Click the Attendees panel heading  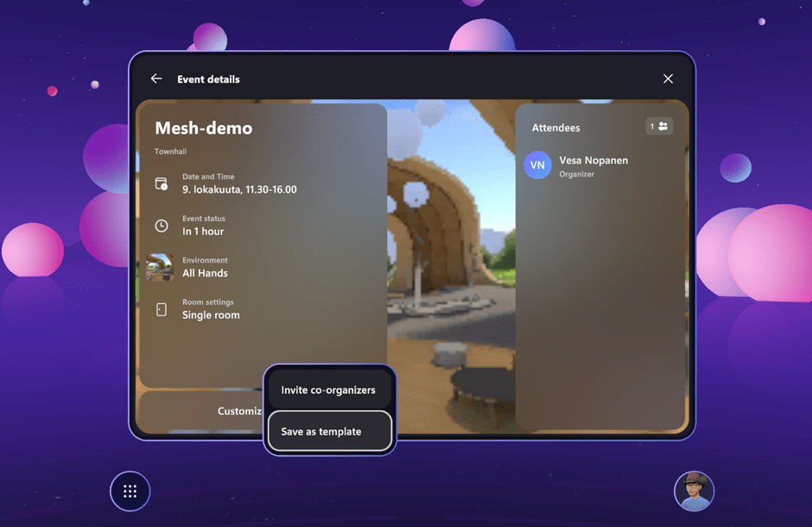pyautogui.click(x=555, y=128)
